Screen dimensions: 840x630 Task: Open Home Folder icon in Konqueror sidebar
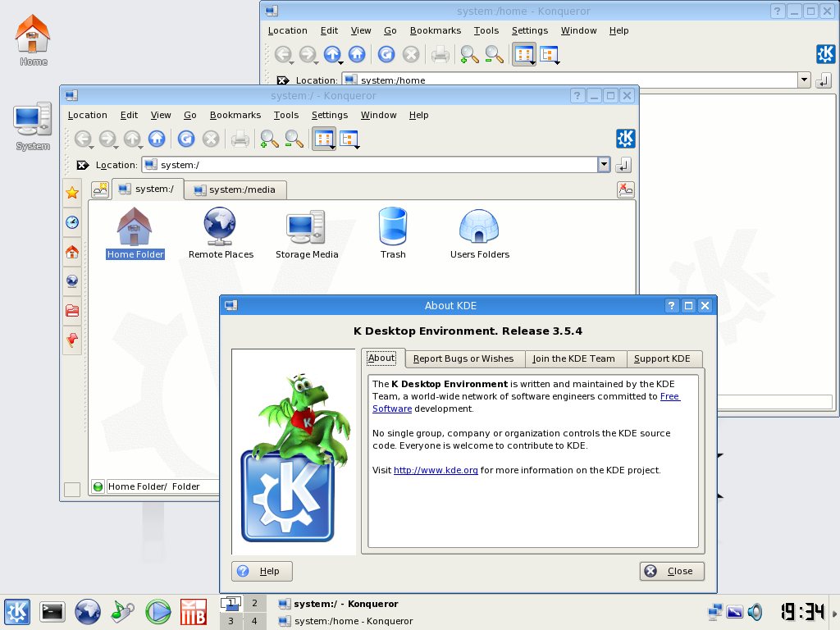(x=72, y=252)
